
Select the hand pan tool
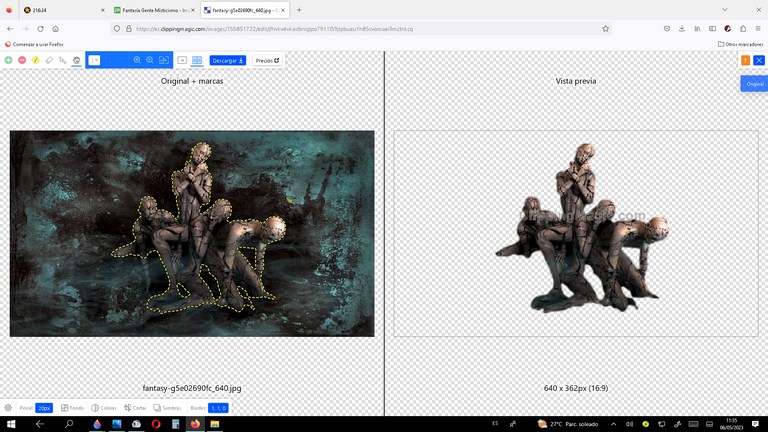[76, 60]
